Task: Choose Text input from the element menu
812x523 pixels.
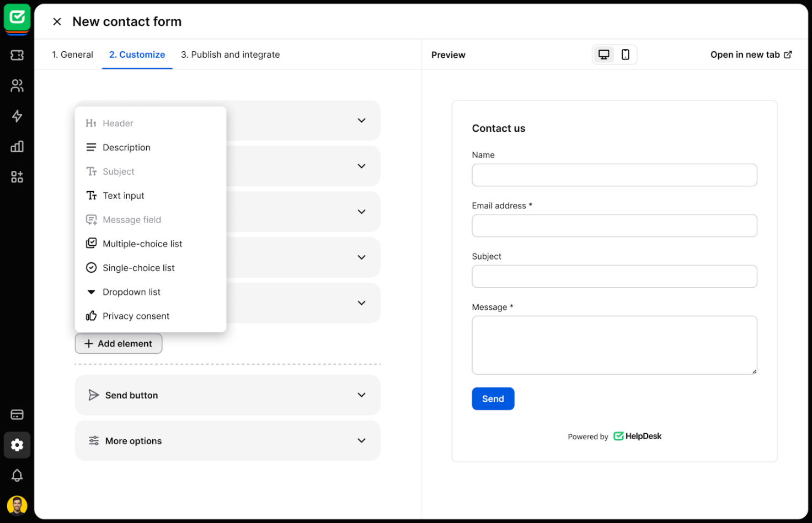Action: click(151, 196)
